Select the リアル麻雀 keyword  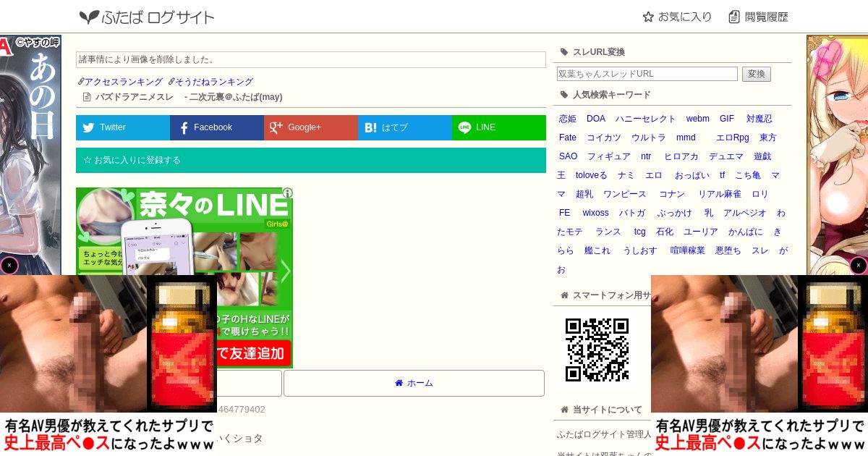(x=720, y=194)
